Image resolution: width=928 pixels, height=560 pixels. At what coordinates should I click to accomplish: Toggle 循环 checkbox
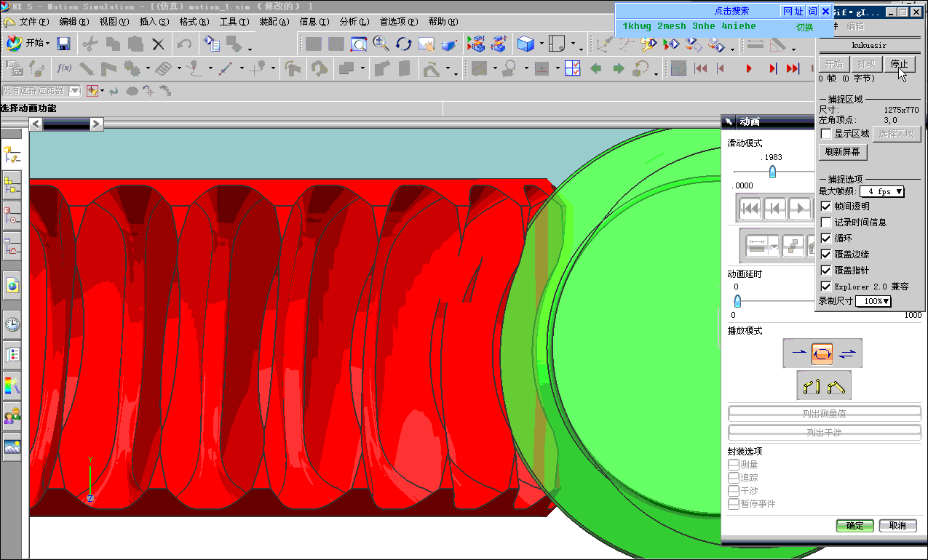pyautogui.click(x=825, y=239)
